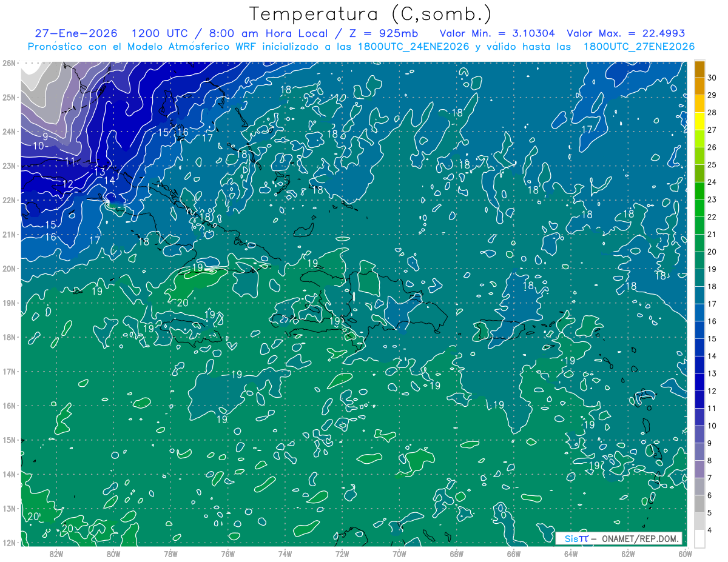Click the contour label 10 on the map
This screenshot has height=562, width=728.
[x=38, y=146]
